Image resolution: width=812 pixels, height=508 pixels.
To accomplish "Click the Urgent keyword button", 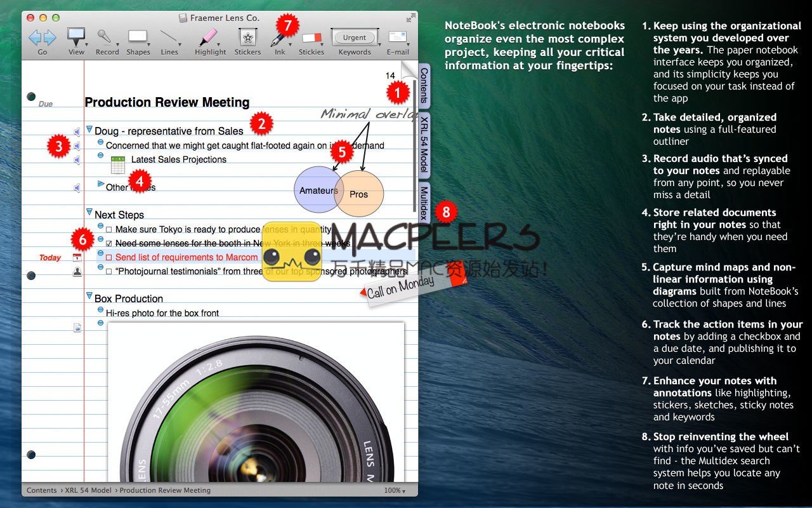I will pyautogui.click(x=354, y=37).
